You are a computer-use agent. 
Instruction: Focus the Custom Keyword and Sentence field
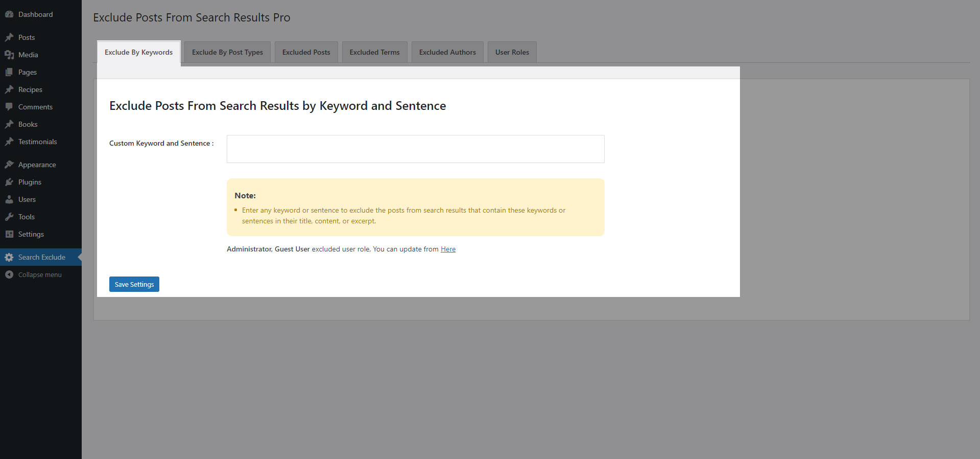tap(416, 149)
